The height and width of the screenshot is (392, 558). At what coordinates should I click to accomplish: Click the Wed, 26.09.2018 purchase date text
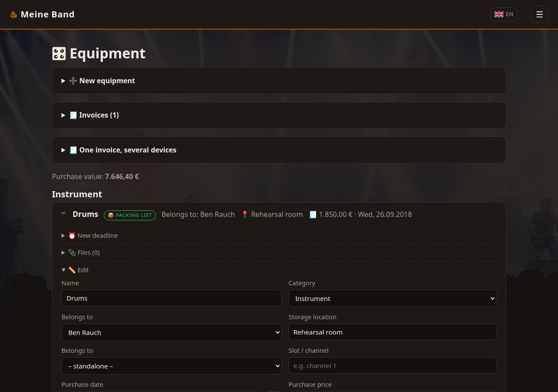(x=385, y=214)
